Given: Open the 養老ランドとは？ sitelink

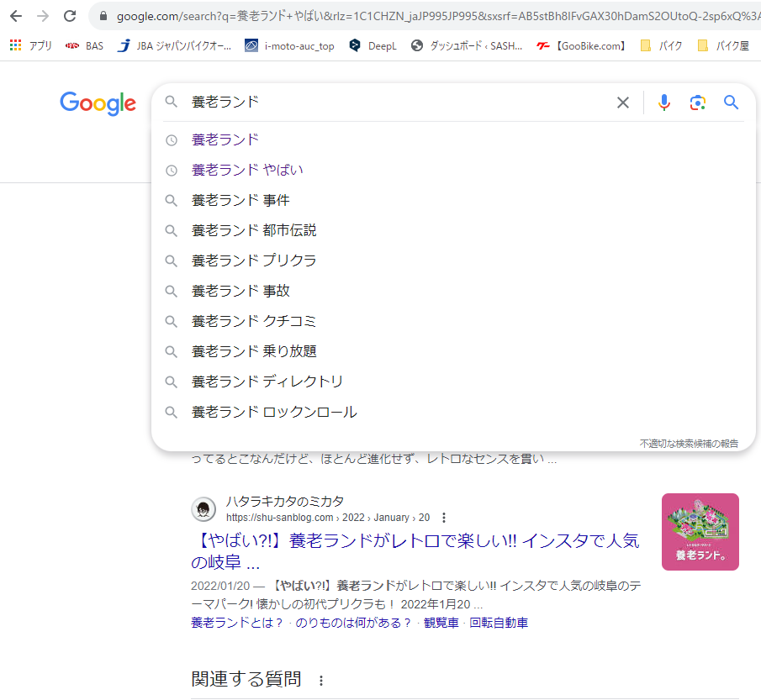Looking at the screenshot, I should (x=237, y=623).
